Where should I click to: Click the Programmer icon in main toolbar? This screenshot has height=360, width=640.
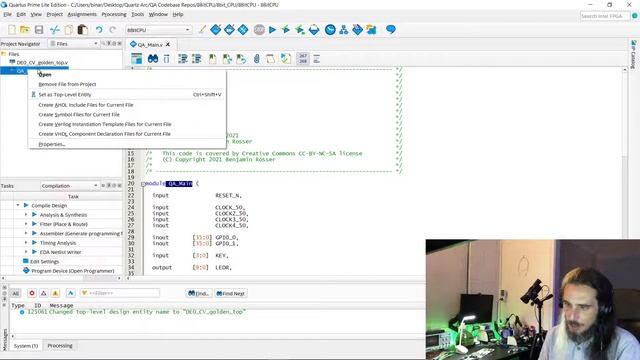coord(357,29)
